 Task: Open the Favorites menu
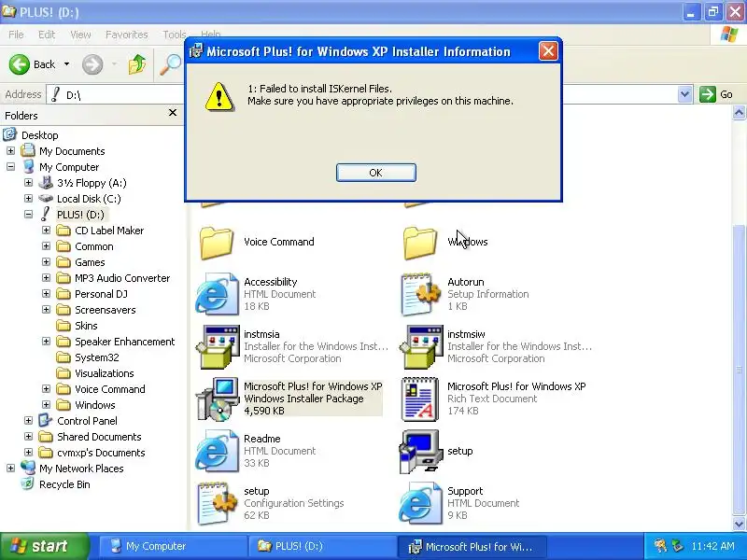click(127, 35)
